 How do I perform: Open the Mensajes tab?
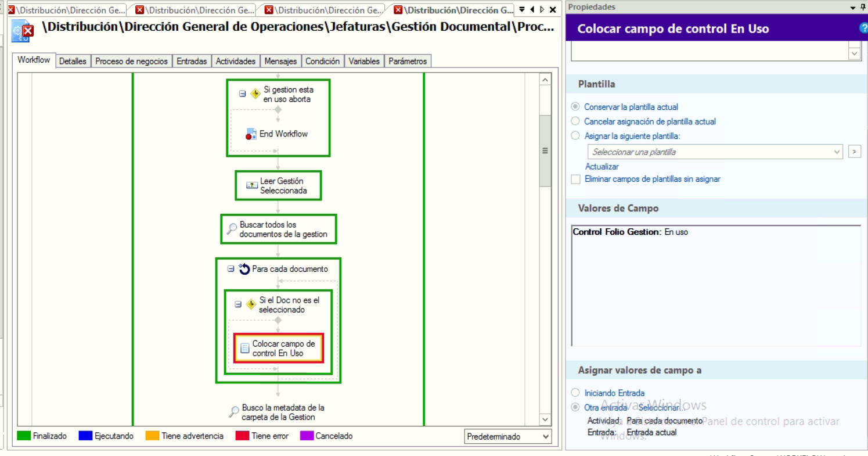click(x=280, y=61)
